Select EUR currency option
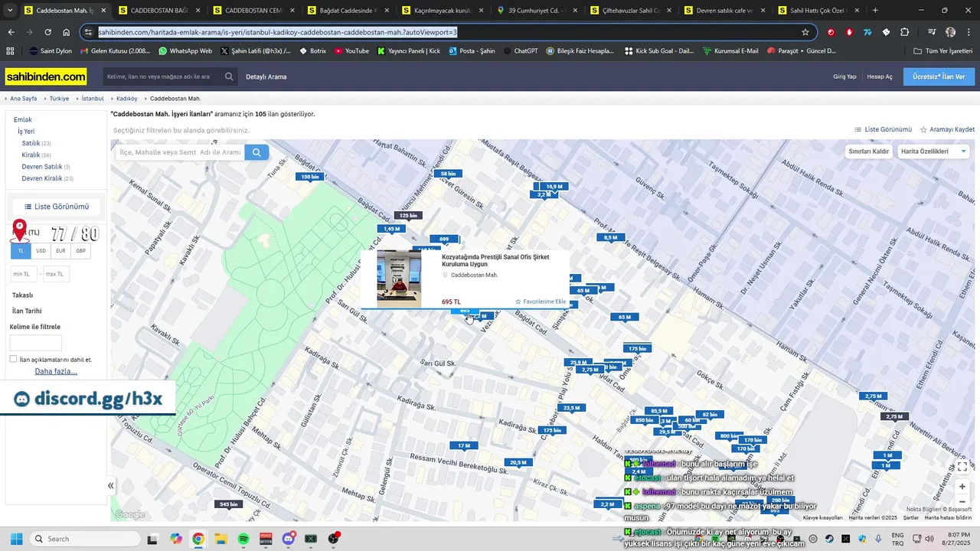980x551 pixels. tap(60, 251)
